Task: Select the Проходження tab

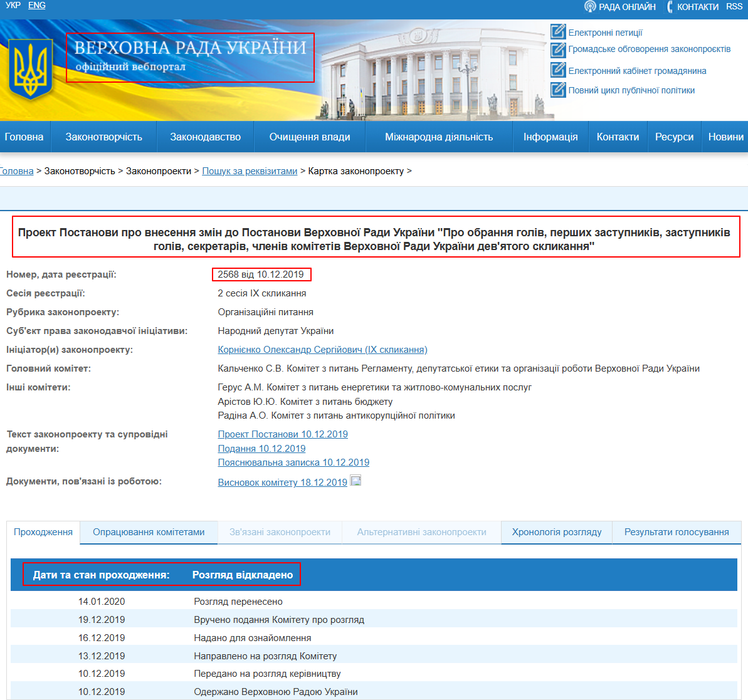Action: point(43,532)
